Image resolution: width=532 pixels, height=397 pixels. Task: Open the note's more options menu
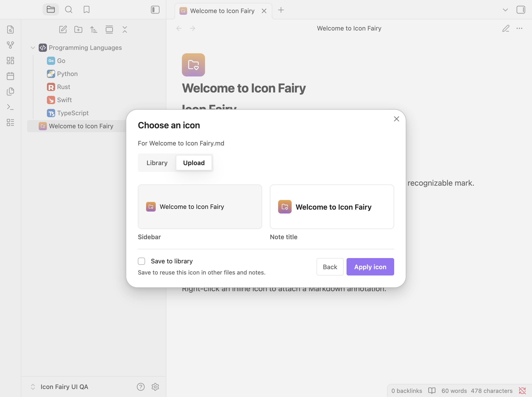coord(519,28)
